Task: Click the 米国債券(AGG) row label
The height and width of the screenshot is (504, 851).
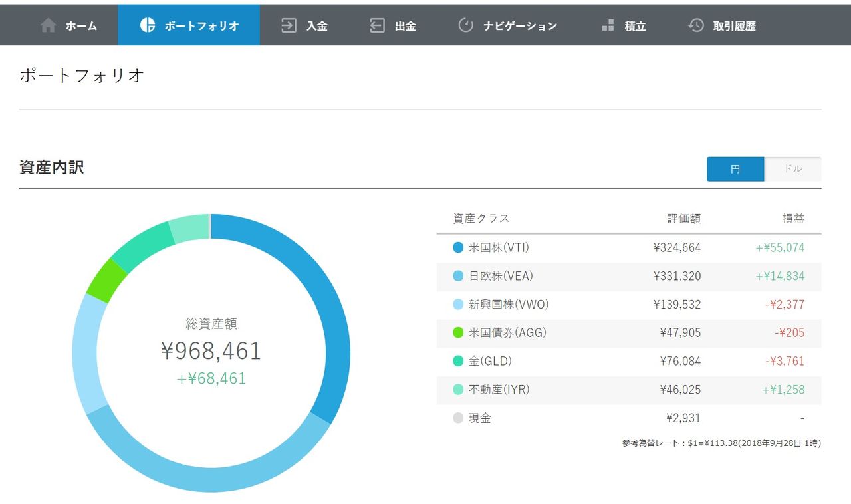Action: pos(508,332)
